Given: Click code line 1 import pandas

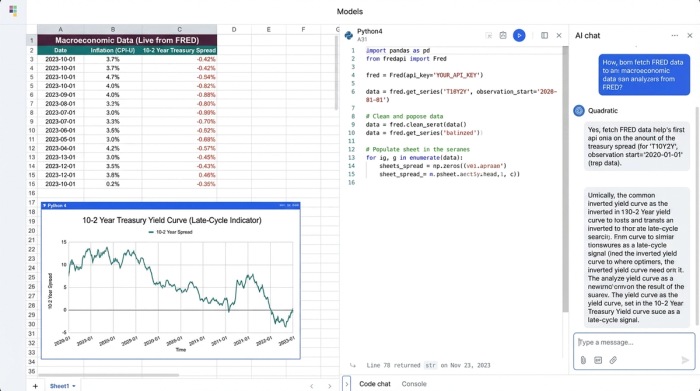Looking at the screenshot, I should click(398, 50).
